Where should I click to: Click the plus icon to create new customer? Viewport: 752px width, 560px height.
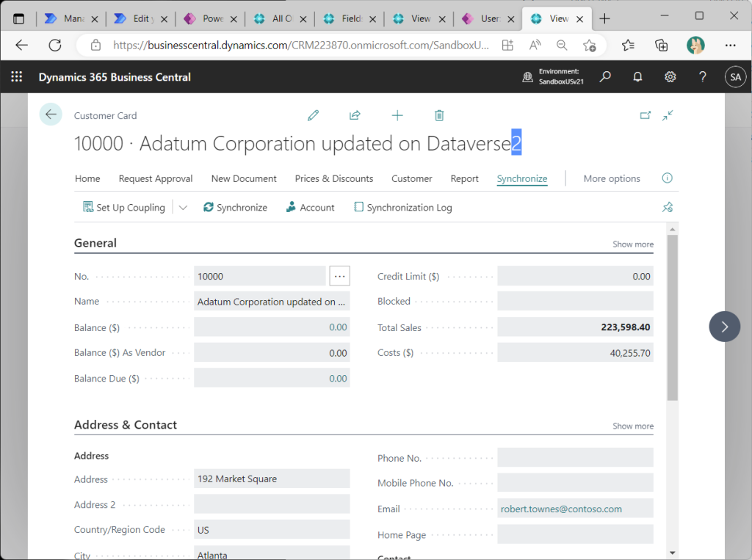397,115
